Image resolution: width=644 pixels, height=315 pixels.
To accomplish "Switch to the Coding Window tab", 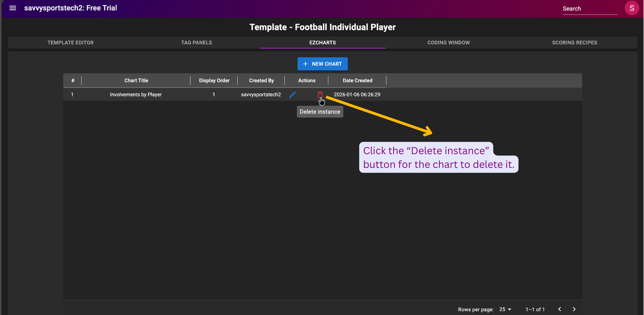I will 448,43.
